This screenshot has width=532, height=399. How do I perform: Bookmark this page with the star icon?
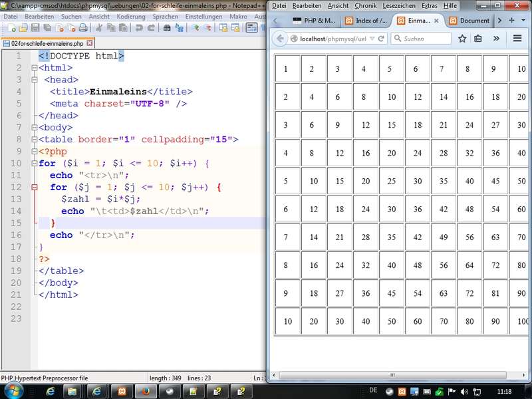point(462,39)
